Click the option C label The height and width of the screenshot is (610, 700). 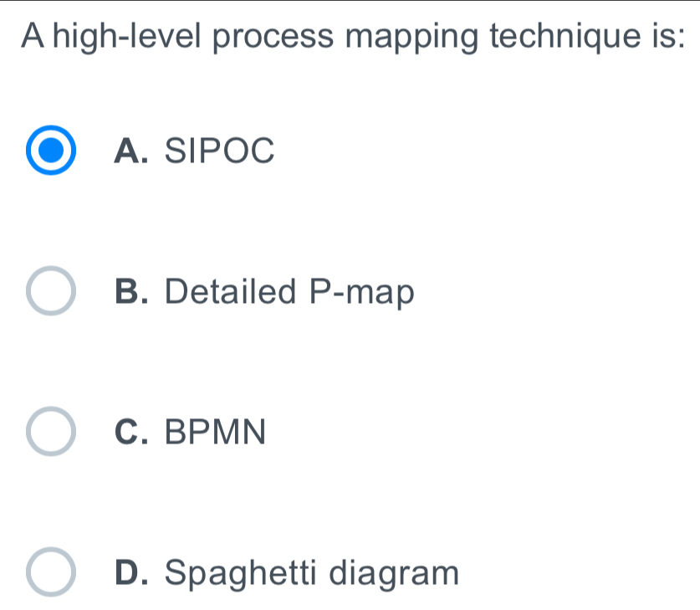click(132, 431)
